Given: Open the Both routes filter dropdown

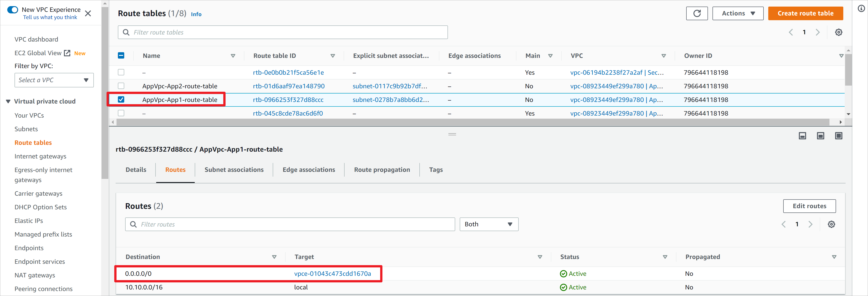Looking at the screenshot, I should [x=489, y=224].
